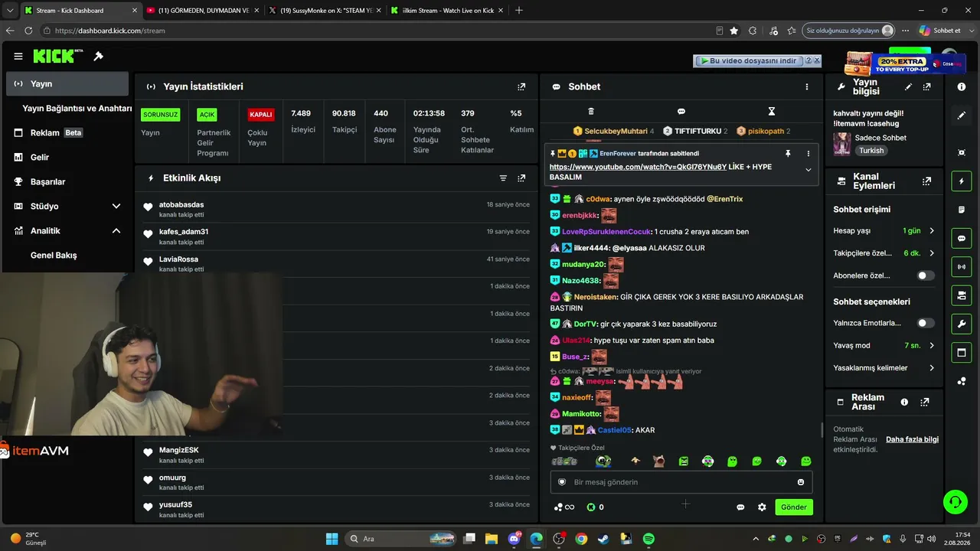
Task: Click the Windows Start button
Action: coord(332,539)
